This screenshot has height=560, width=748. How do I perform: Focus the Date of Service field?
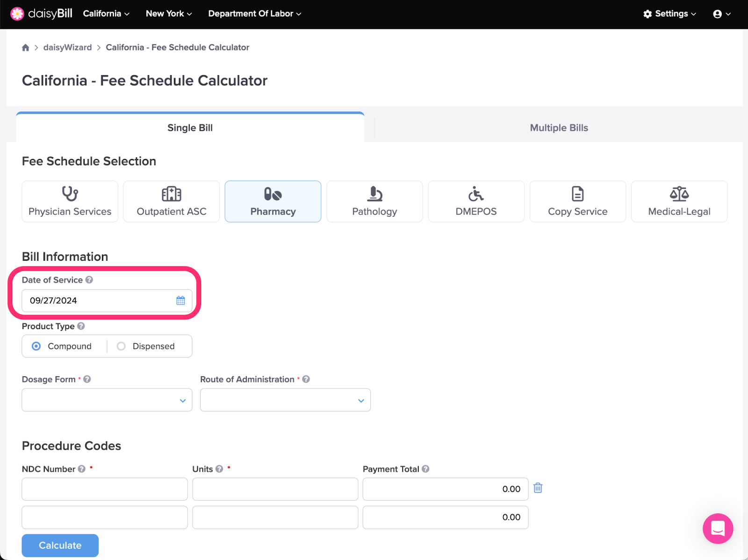coord(107,301)
